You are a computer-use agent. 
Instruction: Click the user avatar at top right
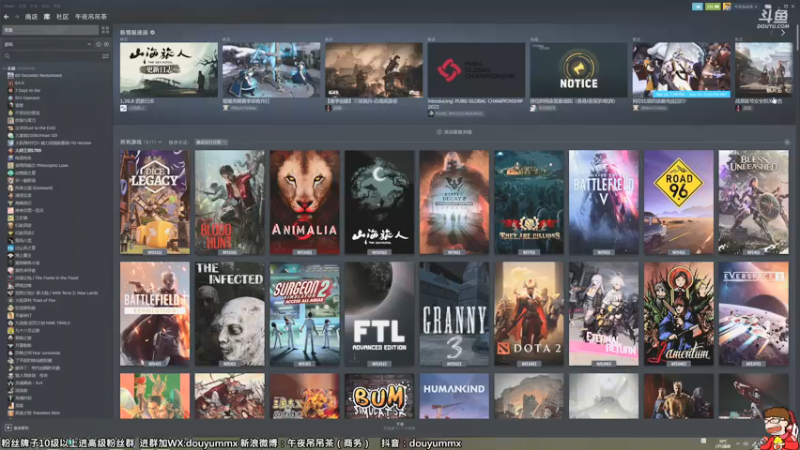pyautogui.click(x=727, y=7)
